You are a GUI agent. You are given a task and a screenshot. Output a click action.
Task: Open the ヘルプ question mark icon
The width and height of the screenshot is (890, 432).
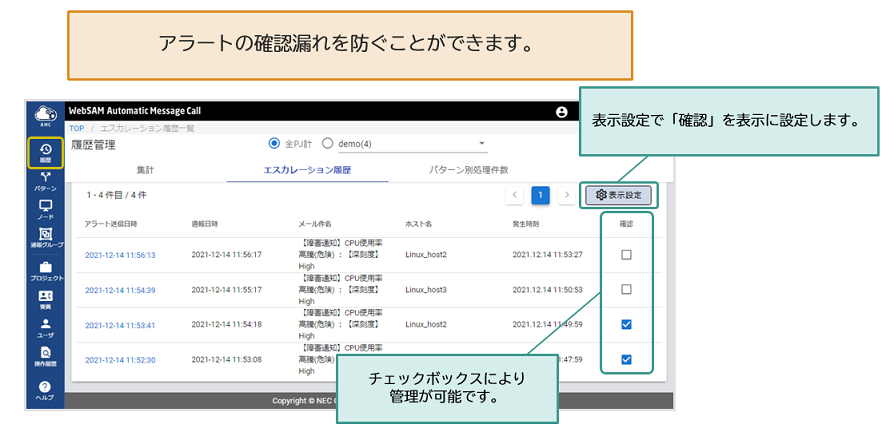(45, 389)
